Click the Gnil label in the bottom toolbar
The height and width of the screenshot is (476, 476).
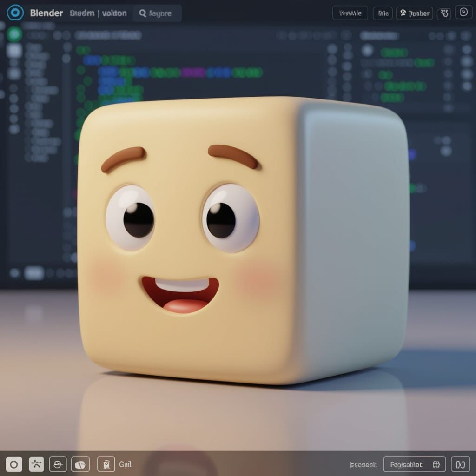[x=126, y=464]
